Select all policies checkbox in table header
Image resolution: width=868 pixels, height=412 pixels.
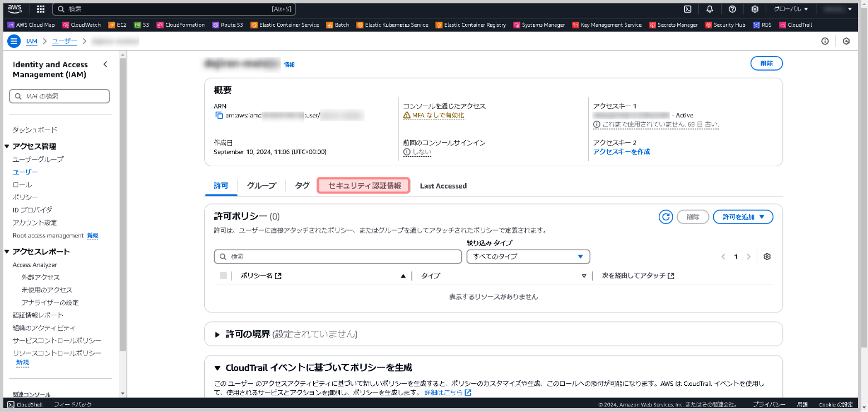point(223,276)
